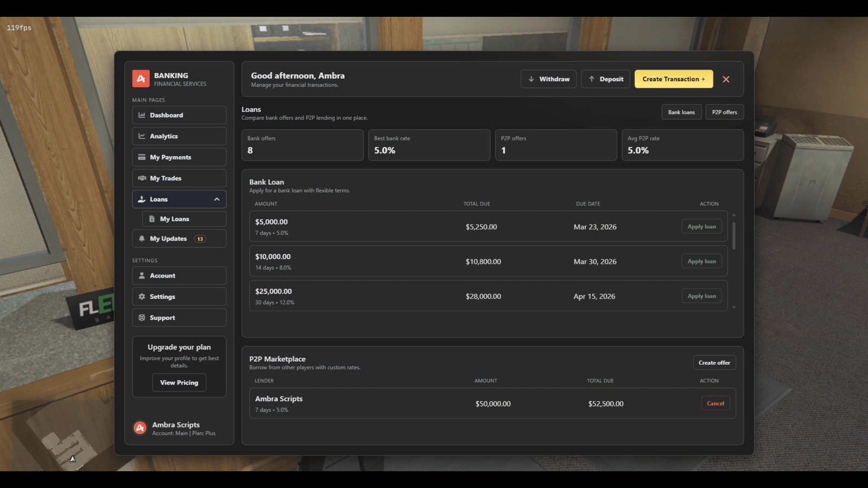868x488 pixels.
Task: Cancel the Ambra Scripts P2P loan
Action: coord(715,403)
